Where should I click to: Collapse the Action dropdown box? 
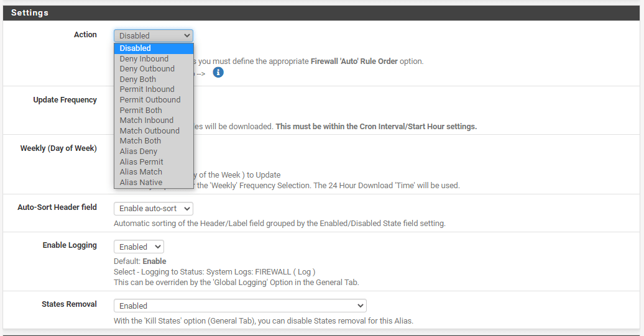coord(153,36)
